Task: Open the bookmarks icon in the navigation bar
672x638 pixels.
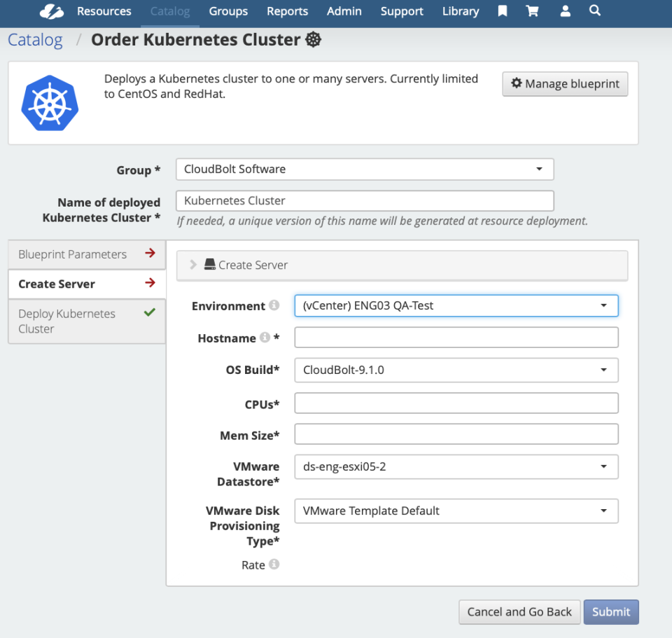Action: 502,11
